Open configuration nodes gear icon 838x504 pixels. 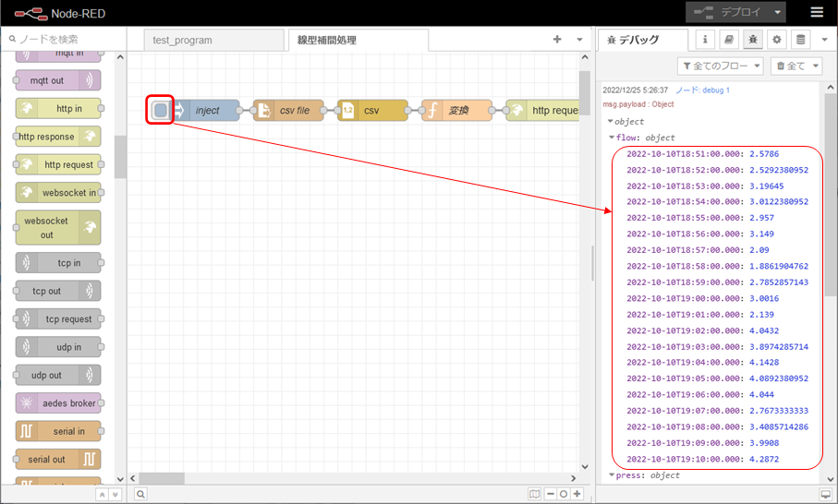[776, 40]
